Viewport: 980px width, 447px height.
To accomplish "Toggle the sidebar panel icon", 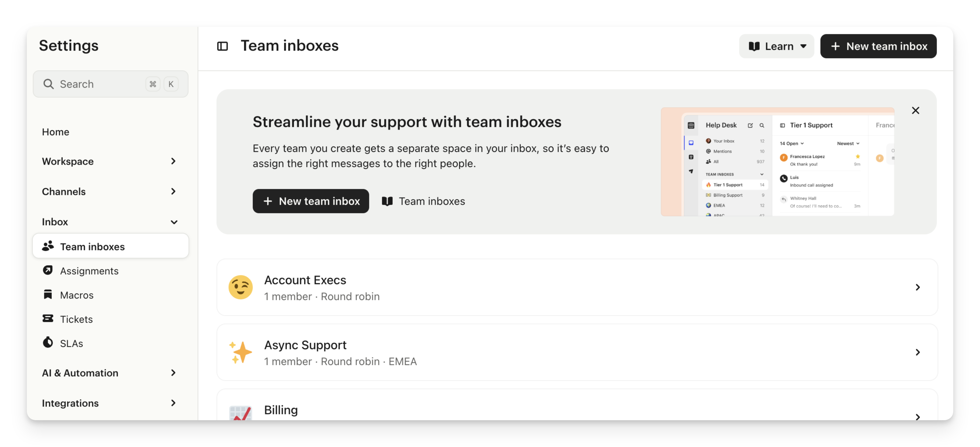I will pos(222,46).
